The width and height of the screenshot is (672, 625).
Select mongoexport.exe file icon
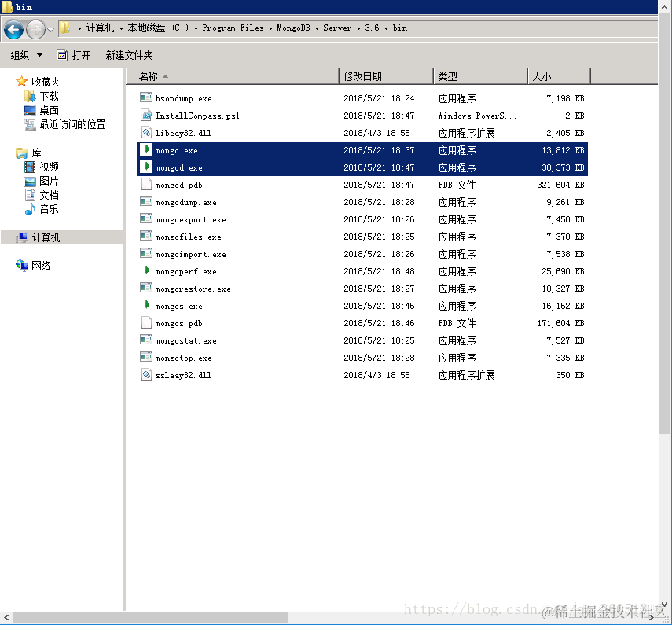tap(146, 219)
